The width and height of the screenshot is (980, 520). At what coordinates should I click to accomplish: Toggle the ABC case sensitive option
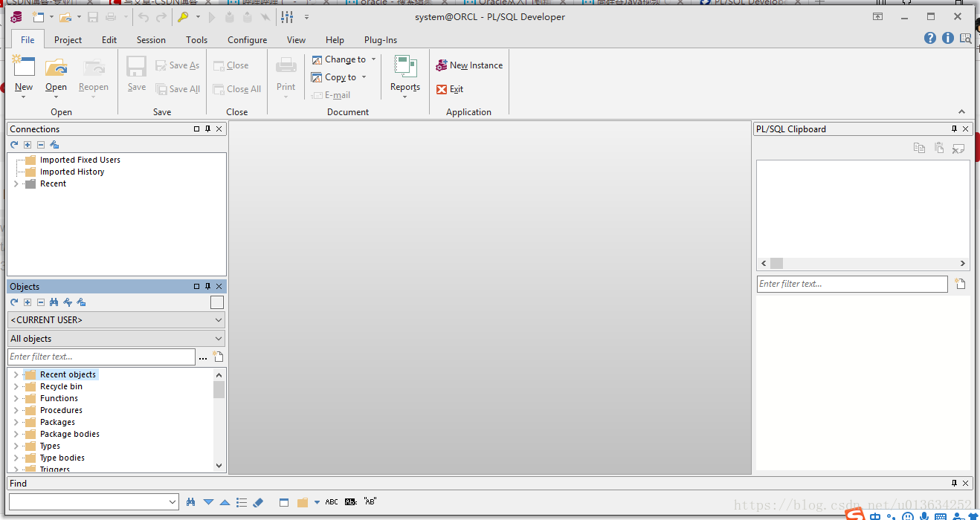[x=332, y=502]
